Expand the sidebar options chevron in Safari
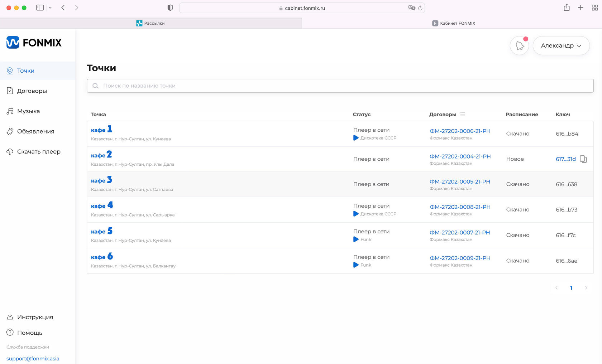 pos(50,8)
